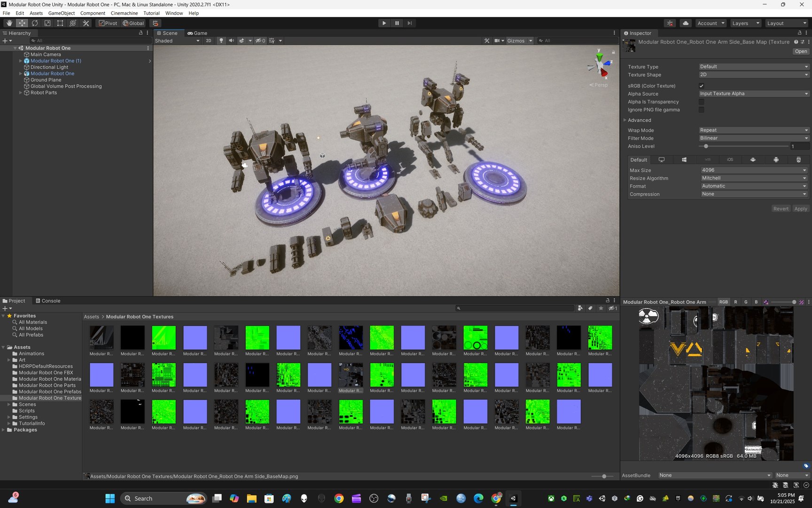Open the Inspector help icon
Image resolution: width=812 pixels, height=508 pixels.
click(x=796, y=42)
